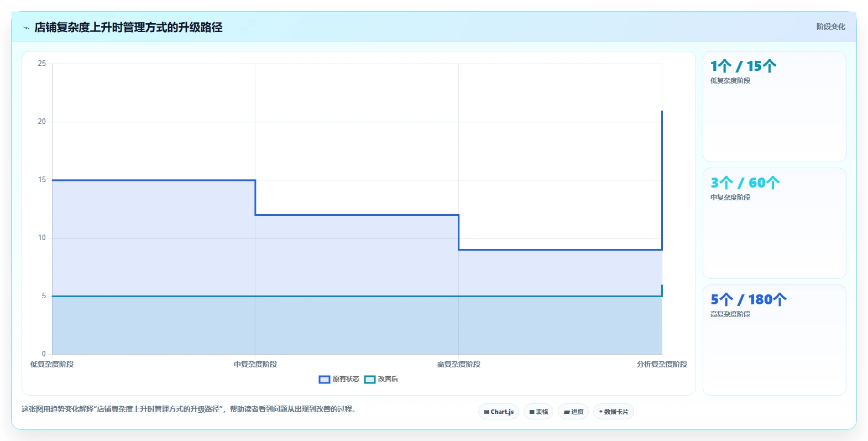Click the 表格 tag icon
Screen dimensions: 868x441
[x=532, y=412]
